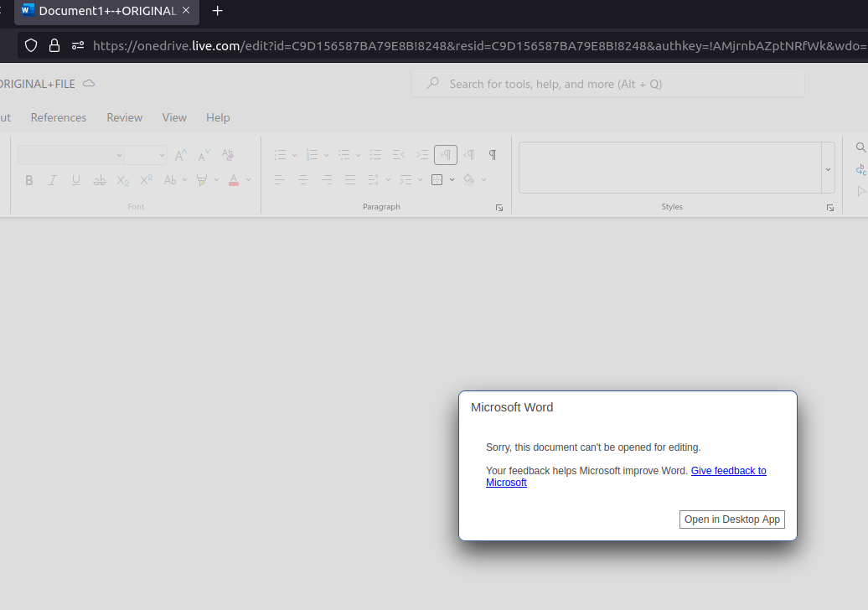
Task: Click the multilevel list icon
Action: pyautogui.click(x=344, y=155)
